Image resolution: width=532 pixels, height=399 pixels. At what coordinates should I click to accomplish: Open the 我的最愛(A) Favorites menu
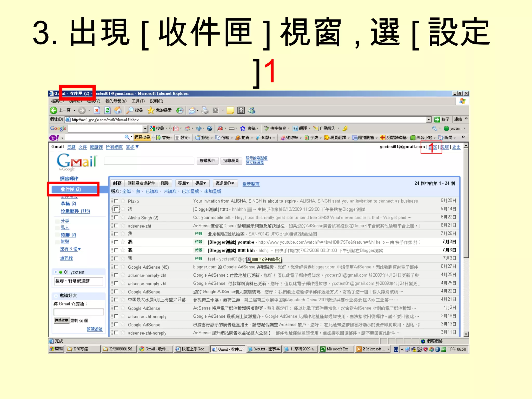click(116, 101)
